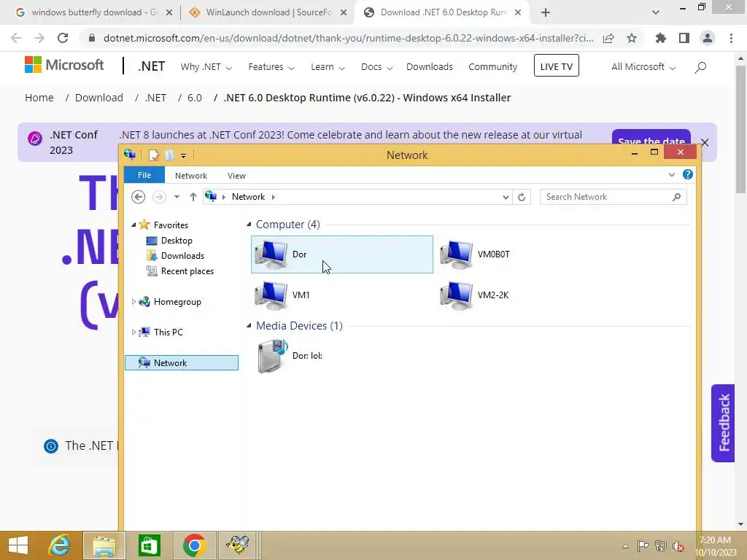This screenshot has height=560, width=747.
Task: Open the Windows Start button
Action: tap(18, 545)
